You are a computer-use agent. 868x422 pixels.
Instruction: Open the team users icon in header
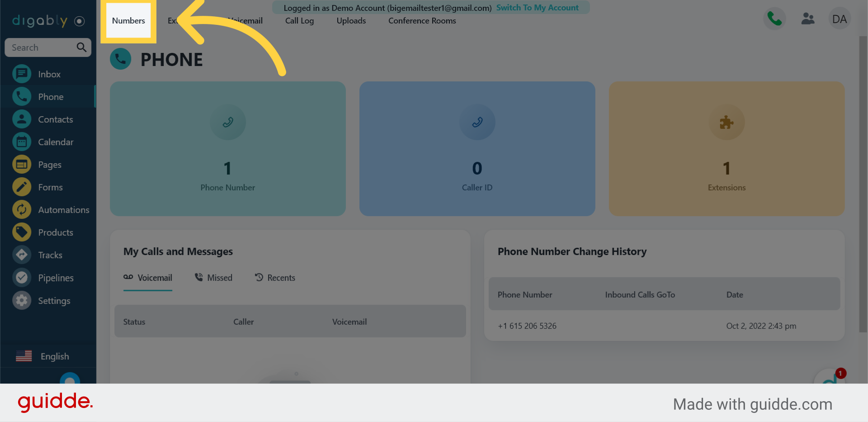(x=807, y=19)
